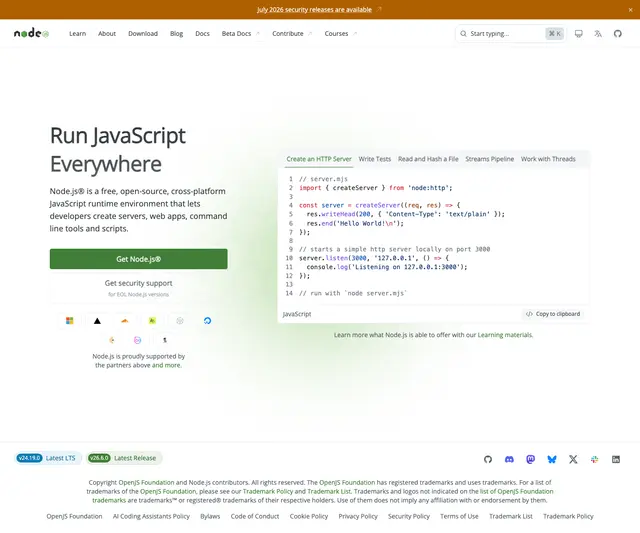Open the AI Coding Assistants Policy link
The width and height of the screenshot is (640, 533).
tap(151, 516)
